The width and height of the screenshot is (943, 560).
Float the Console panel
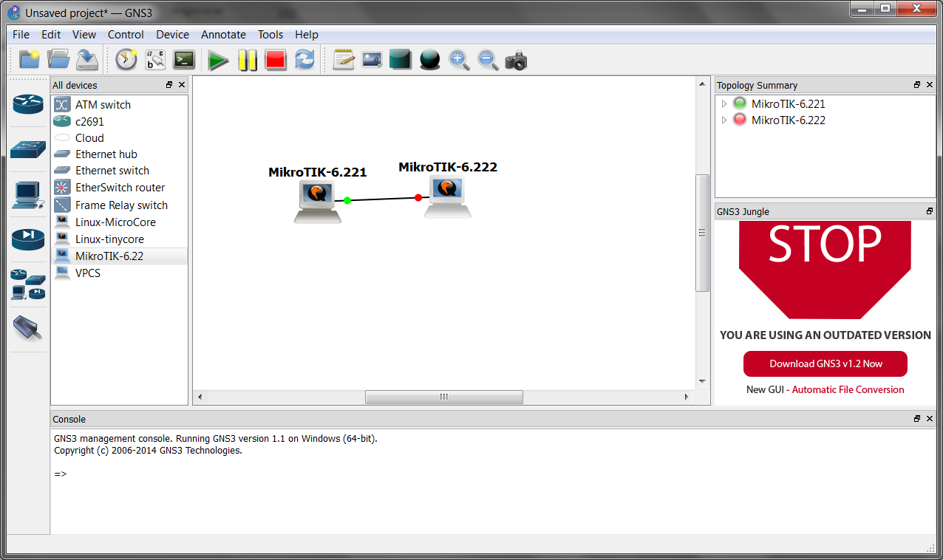tap(917, 419)
